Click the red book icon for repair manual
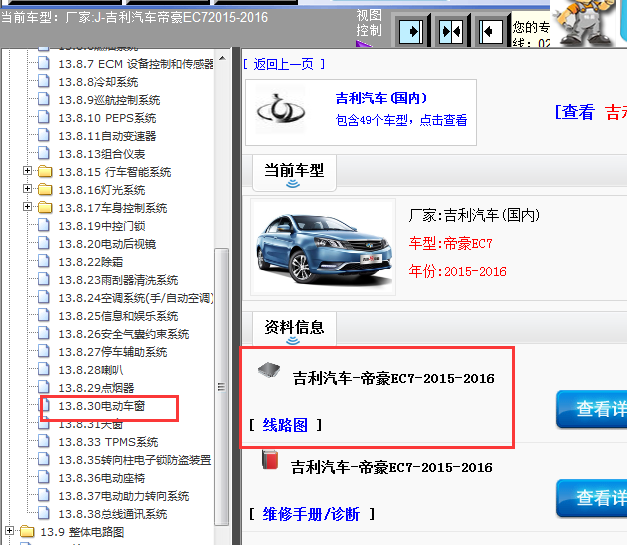The image size is (627, 545). [x=270, y=460]
